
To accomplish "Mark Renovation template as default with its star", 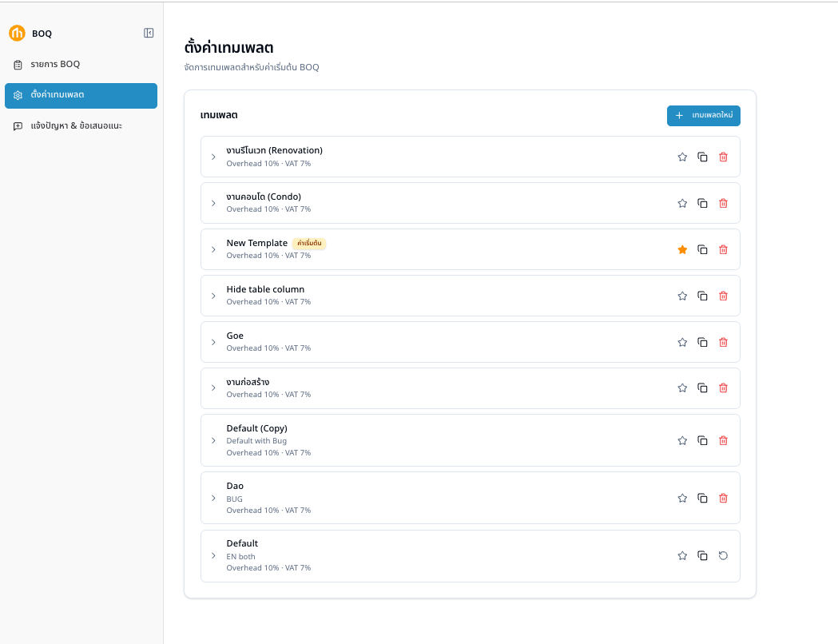I will [x=682, y=157].
